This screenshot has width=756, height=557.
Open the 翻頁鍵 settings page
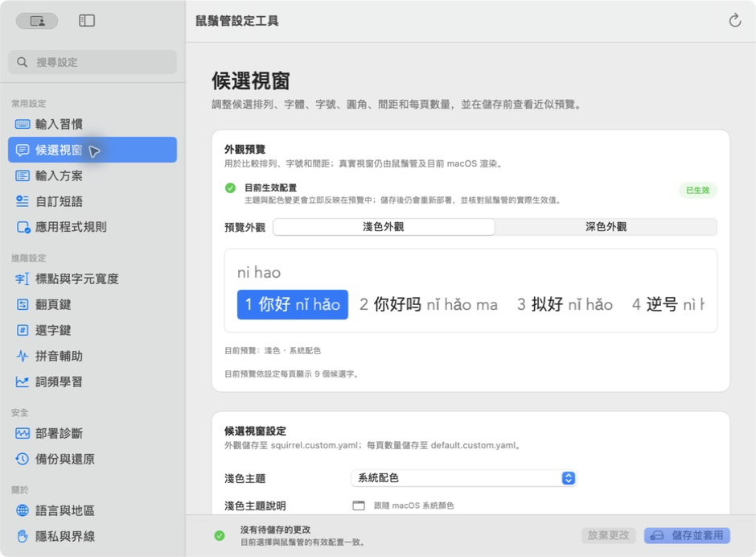[92, 304]
